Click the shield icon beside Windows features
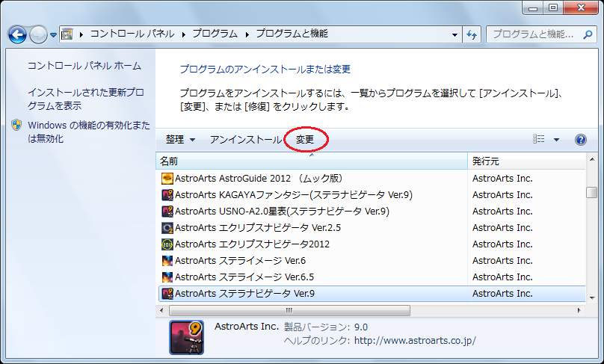Screen dimensions: 604x364 tap(16, 125)
